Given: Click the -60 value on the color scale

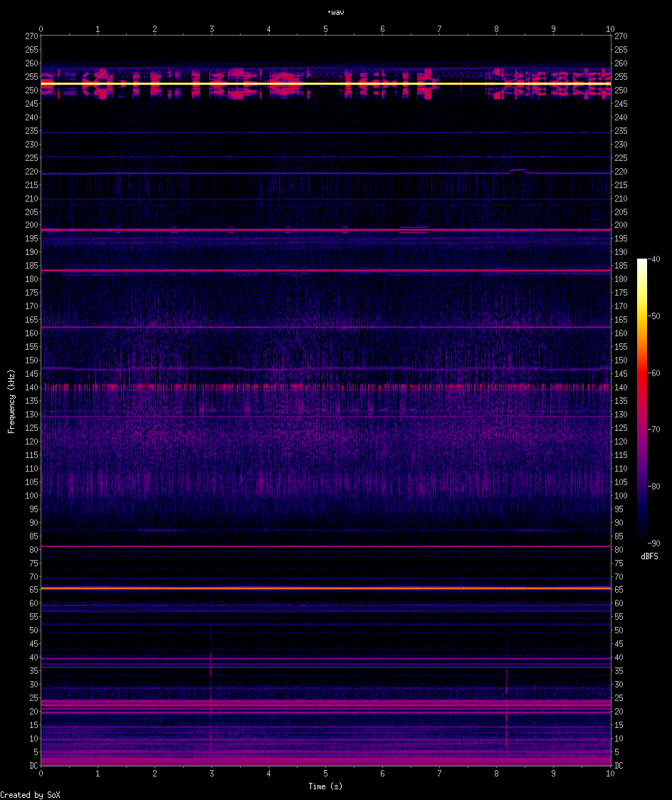Looking at the screenshot, I should pos(654,373).
